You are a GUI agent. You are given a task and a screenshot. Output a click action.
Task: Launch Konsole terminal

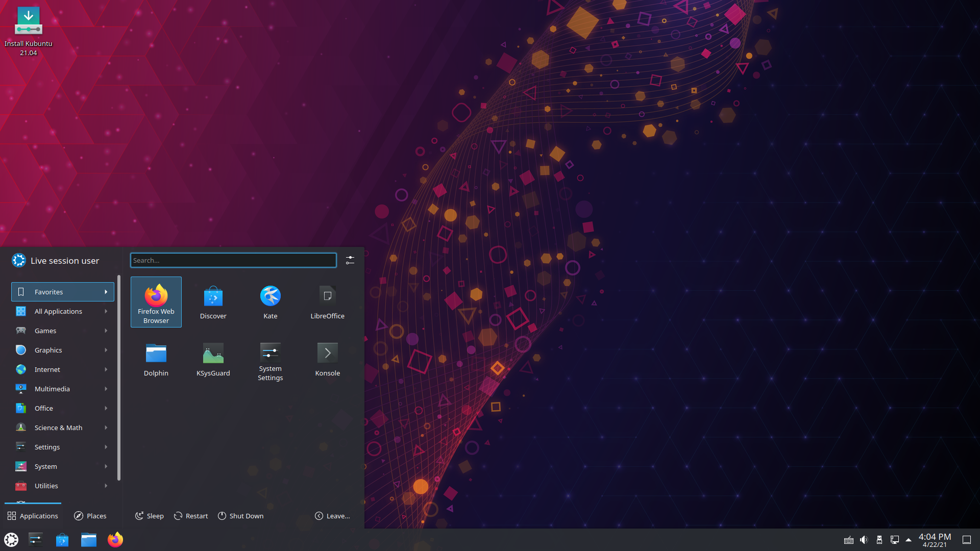tap(327, 360)
